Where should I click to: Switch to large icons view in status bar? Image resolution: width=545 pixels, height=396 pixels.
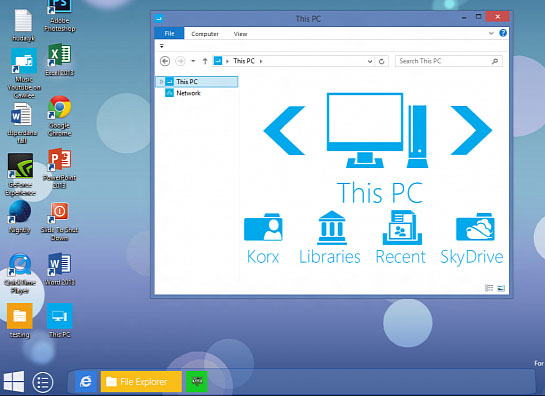pyautogui.click(x=501, y=288)
